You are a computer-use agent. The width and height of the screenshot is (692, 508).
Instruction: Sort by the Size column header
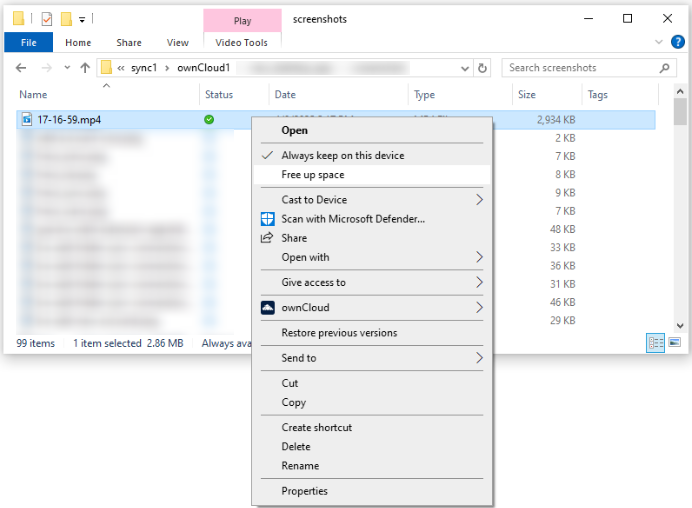[x=527, y=95]
